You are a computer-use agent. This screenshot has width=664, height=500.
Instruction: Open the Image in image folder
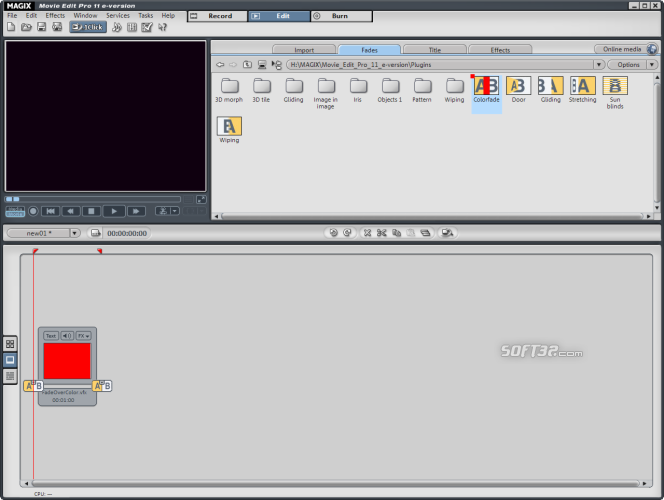(326, 93)
